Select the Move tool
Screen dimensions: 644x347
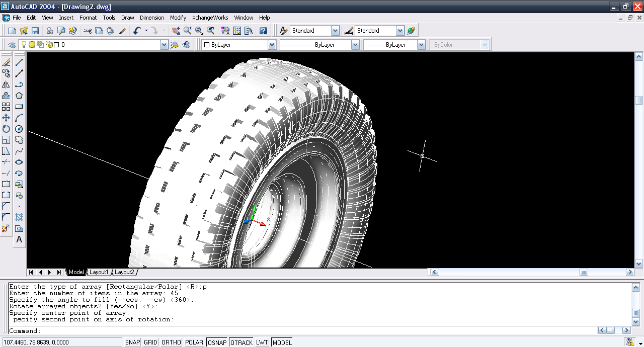click(x=6, y=118)
